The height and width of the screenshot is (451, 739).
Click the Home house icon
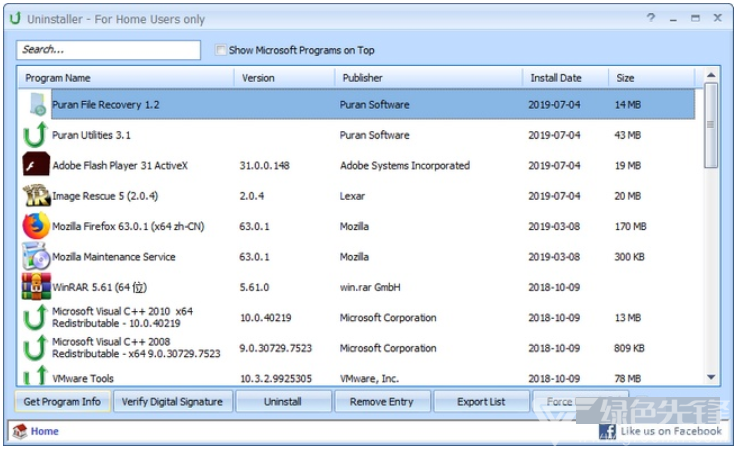[x=20, y=431]
